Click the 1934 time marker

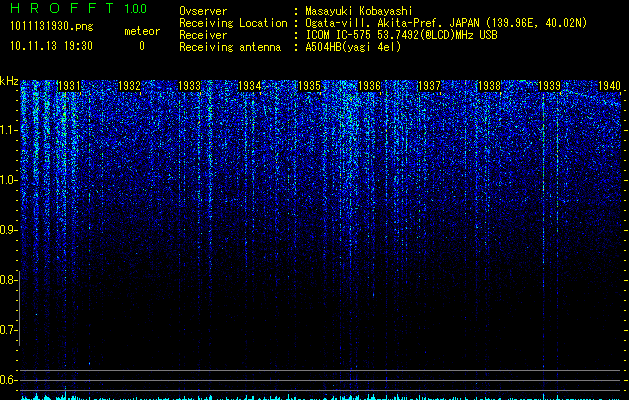point(250,86)
